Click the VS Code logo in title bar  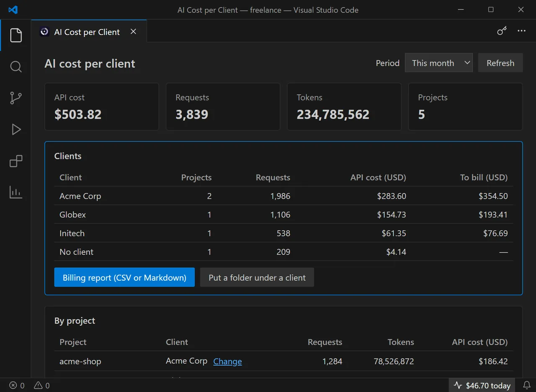13,10
